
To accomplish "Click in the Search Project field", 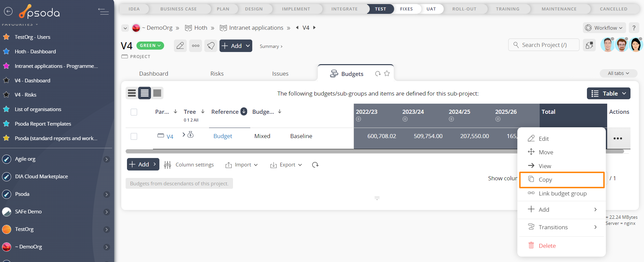I will tap(544, 45).
